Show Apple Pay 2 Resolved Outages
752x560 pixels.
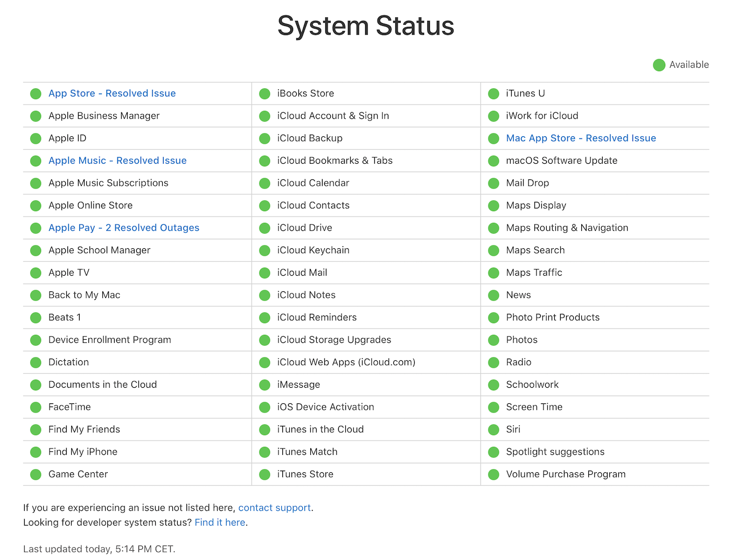(124, 228)
